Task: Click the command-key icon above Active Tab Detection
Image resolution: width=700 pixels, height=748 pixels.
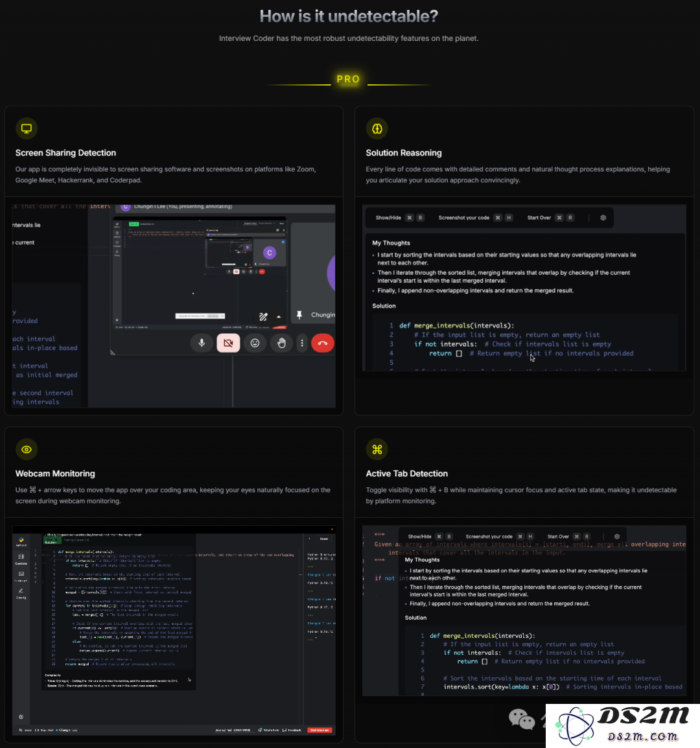Action: 377,449
